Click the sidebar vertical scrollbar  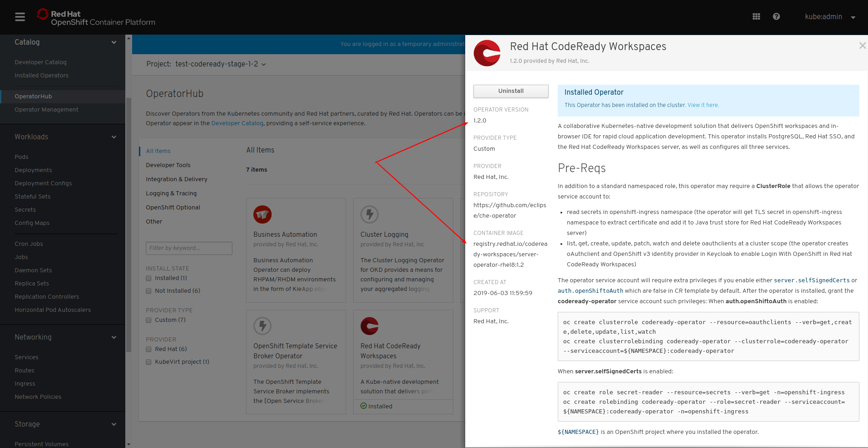pos(128,225)
